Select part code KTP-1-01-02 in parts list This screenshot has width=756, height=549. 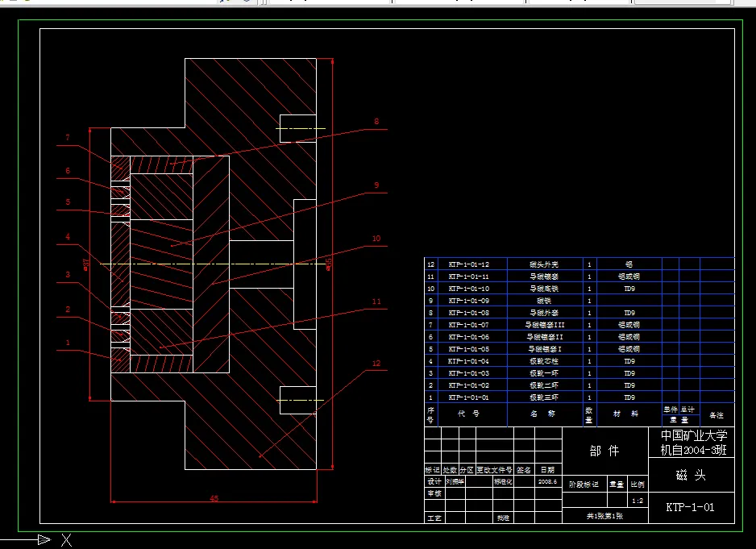pyautogui.click(x=468, y=385)
